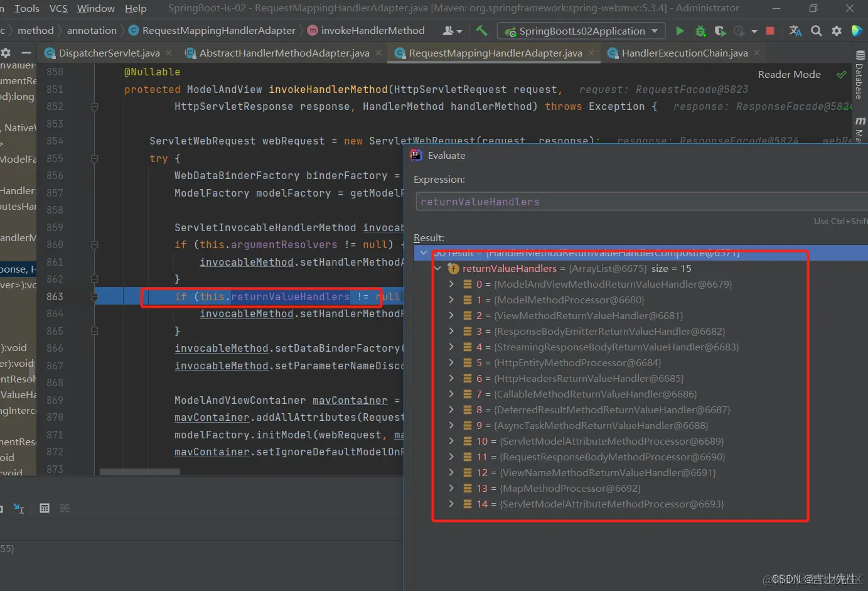Viewport: 868px width, 591px height.
Task: Expand item 14 ServletModelAttributeMethodProcessor@6693
Action: click(x=451, y=504)
